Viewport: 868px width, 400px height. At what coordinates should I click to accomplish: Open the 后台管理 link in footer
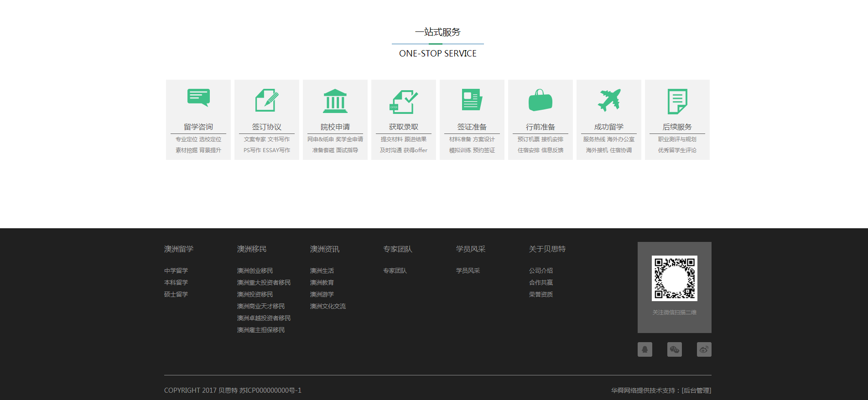point(696,390)
